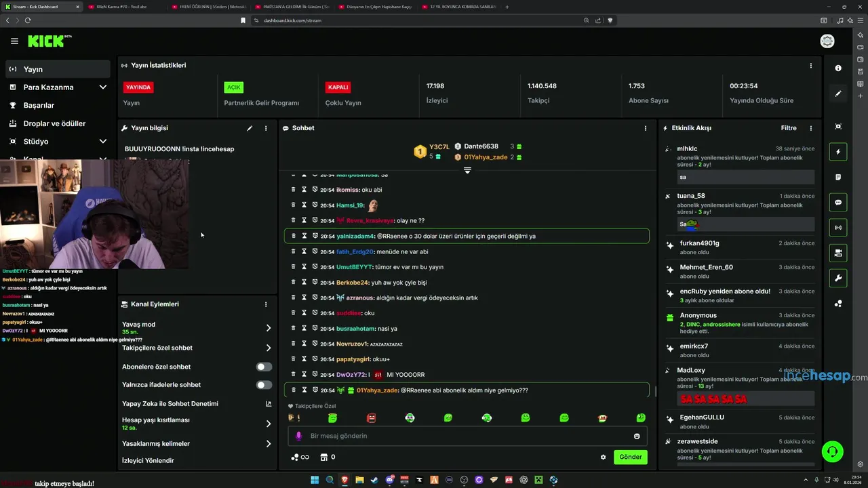The width and height of the screenshot is (868, 488).
Task: Toggle the wrench channel actions icon
Action: [838, 278]
